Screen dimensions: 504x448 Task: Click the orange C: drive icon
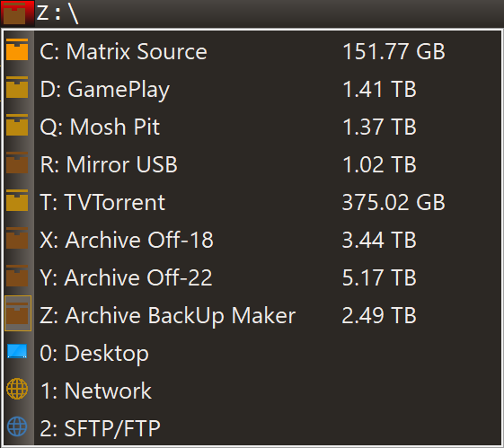click(x=17, y=49)
